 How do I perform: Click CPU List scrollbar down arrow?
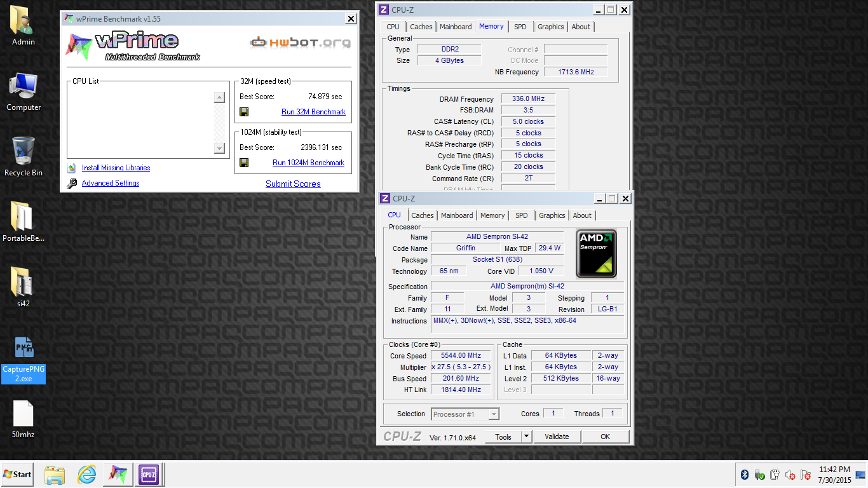(219, 148)
